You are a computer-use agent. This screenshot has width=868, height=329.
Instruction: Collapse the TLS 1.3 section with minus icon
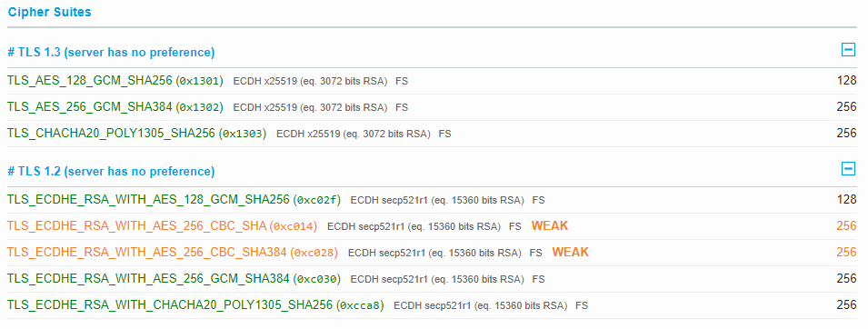[848, 50]
